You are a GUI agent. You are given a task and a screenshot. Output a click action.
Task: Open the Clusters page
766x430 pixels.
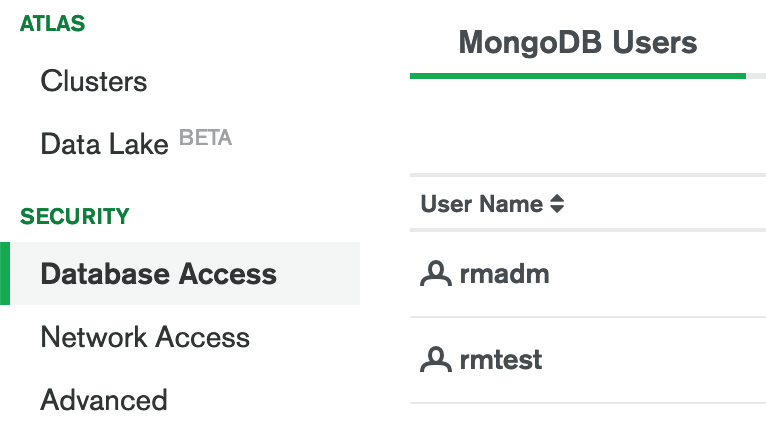tap(94, 81)
